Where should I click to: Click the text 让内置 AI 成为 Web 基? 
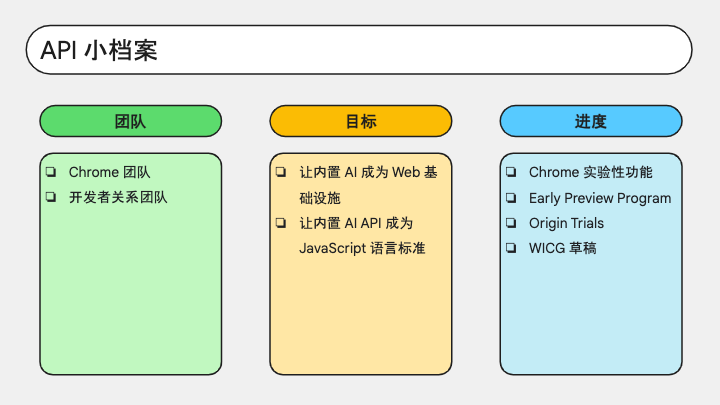[368, 172]
